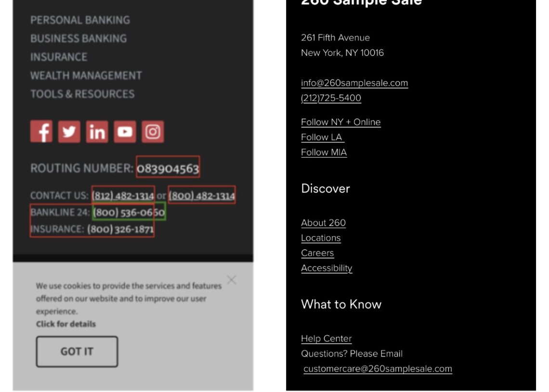The width and height of the screenshot is (549, 392).
Task: Open the Help Center link
Action: tap(326, 339)
